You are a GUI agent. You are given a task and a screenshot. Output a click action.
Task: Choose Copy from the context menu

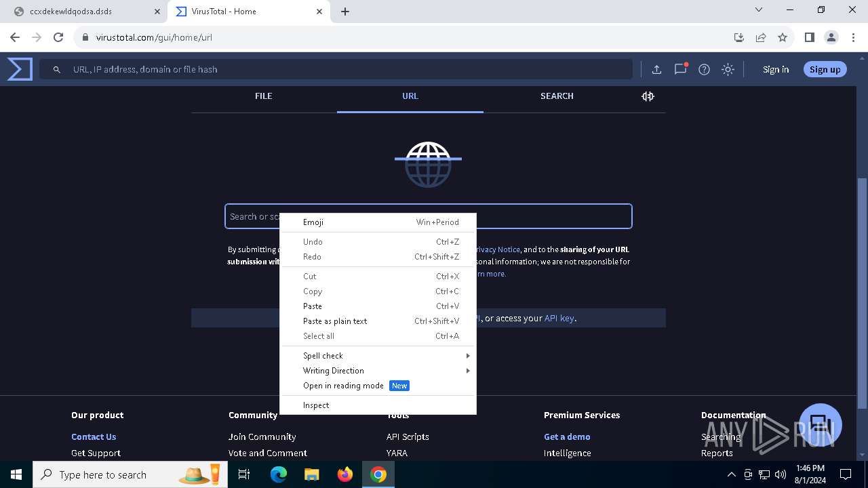pyautogui.click(x=378, y=291)
